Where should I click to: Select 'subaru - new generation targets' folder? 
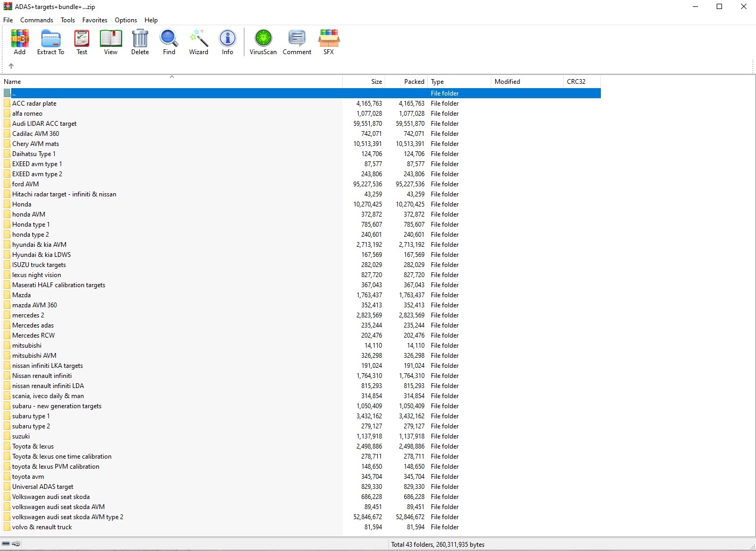[x=57, y=406]
